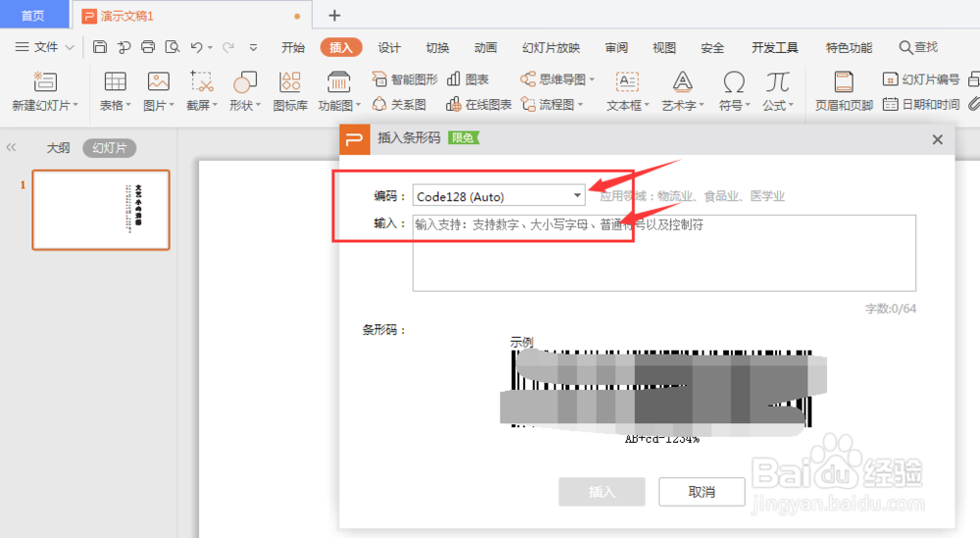Click the 插入 button in dialog
Screen dimensions: 980x538
coord(602,492)
